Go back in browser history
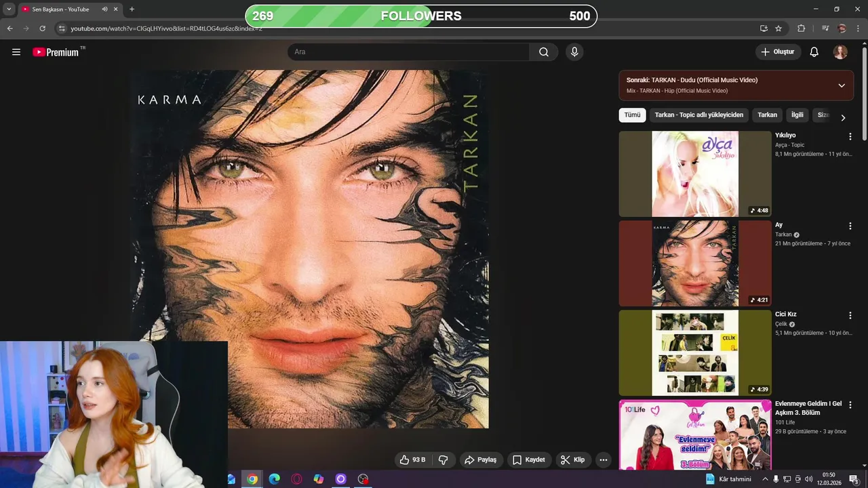The height and width of the screenshot is (488, 868). tap(9, 28)
